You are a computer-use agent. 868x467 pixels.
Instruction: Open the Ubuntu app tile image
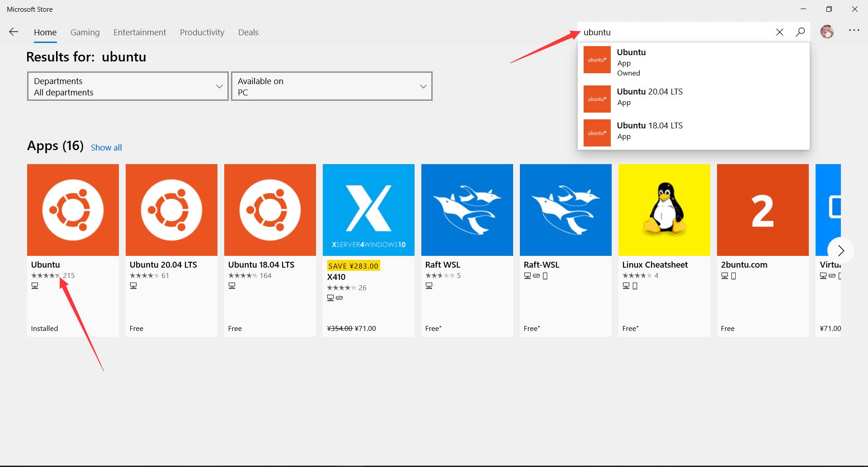(x=73, y=210)
